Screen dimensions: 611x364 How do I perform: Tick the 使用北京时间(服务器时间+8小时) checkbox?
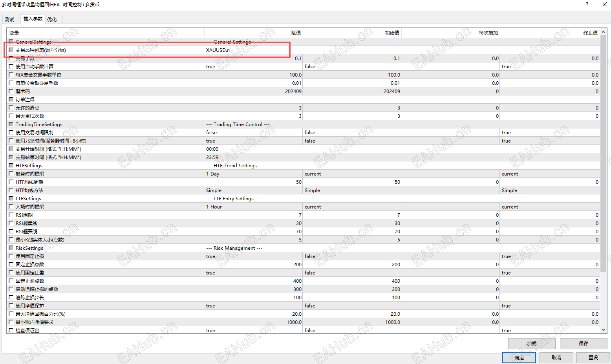pyautogui.click(x=11, y=141)
